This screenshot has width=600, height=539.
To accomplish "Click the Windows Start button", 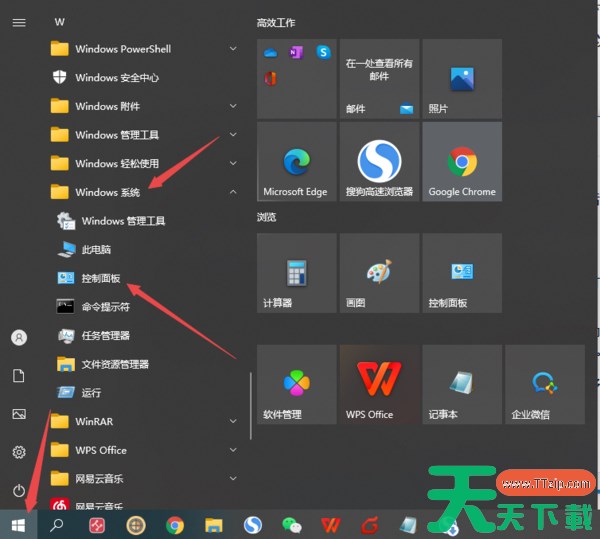I will (x=17, y=524).
